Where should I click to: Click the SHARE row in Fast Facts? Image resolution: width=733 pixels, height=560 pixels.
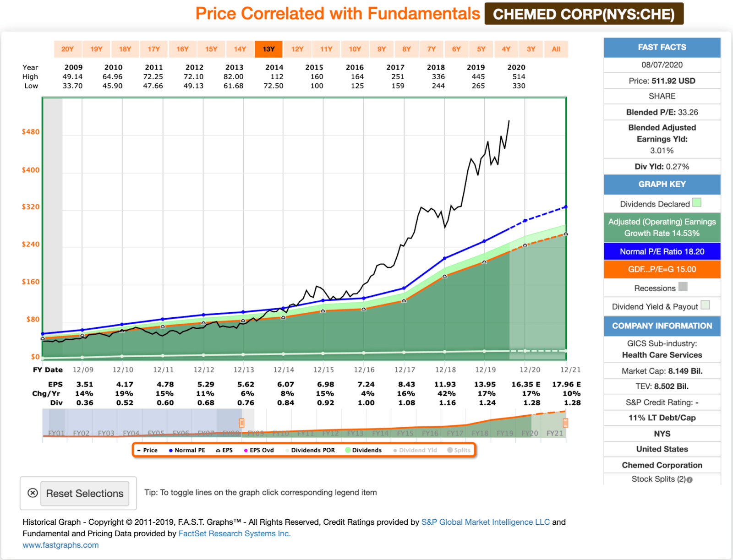[662, 96]
